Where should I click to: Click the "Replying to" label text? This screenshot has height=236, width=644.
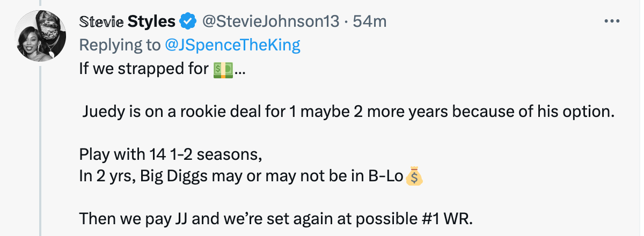(119, 45)
